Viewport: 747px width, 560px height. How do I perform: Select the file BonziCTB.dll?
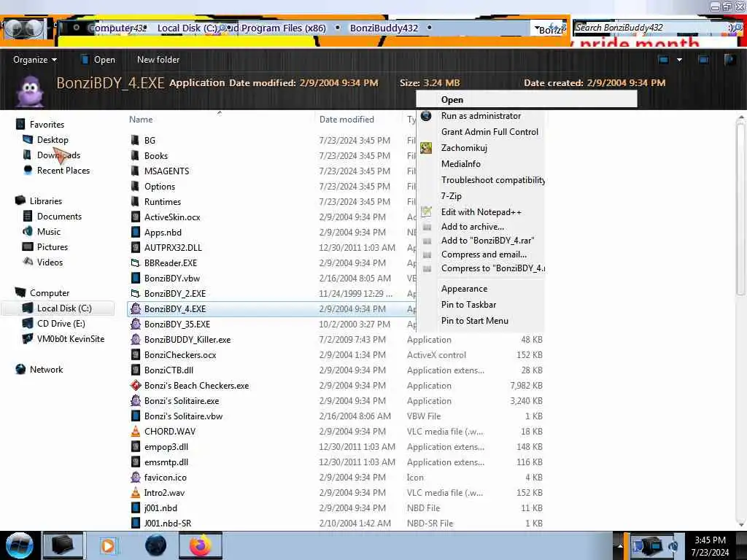(x=169, y=370)
